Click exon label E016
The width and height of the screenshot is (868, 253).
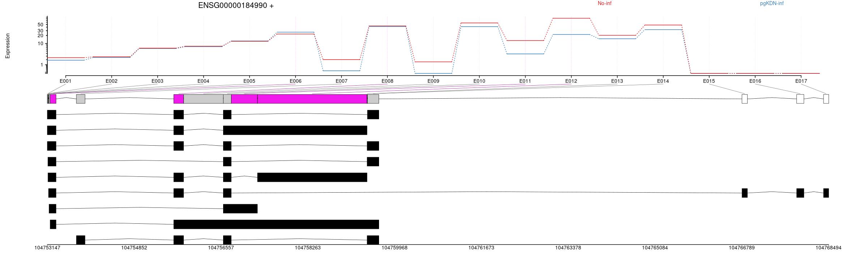[x=755, y=81]
